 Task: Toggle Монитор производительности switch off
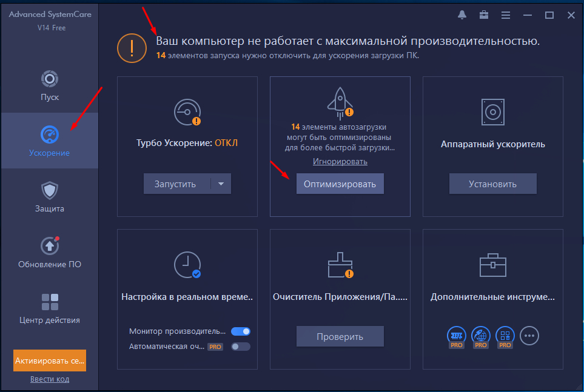[241, 331]
